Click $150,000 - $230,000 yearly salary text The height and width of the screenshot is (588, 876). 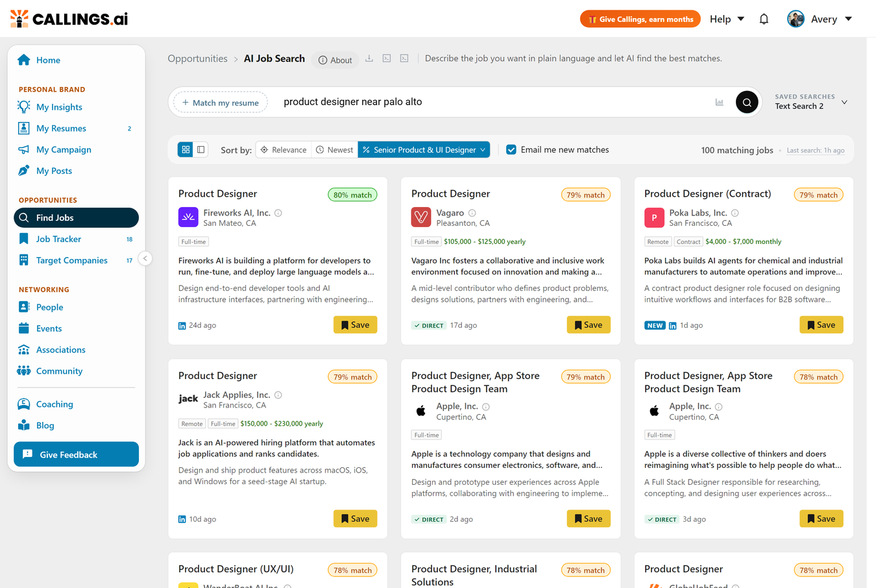282,424
